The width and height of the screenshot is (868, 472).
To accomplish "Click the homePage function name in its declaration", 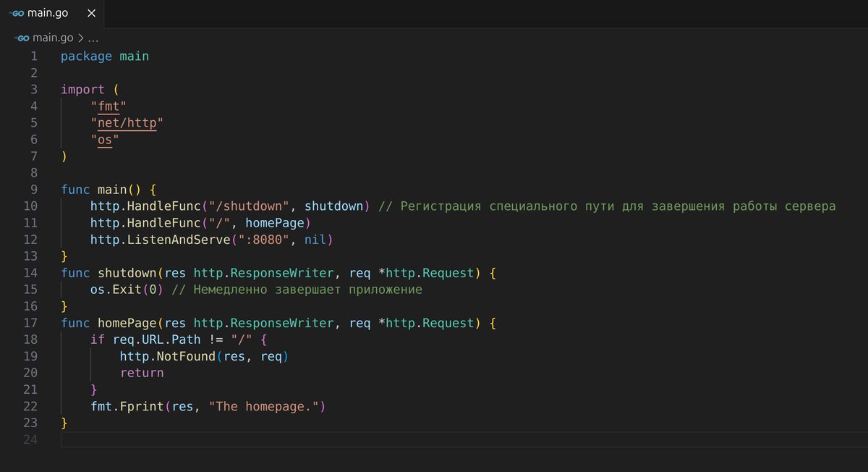I will click(x=127, y=323).
